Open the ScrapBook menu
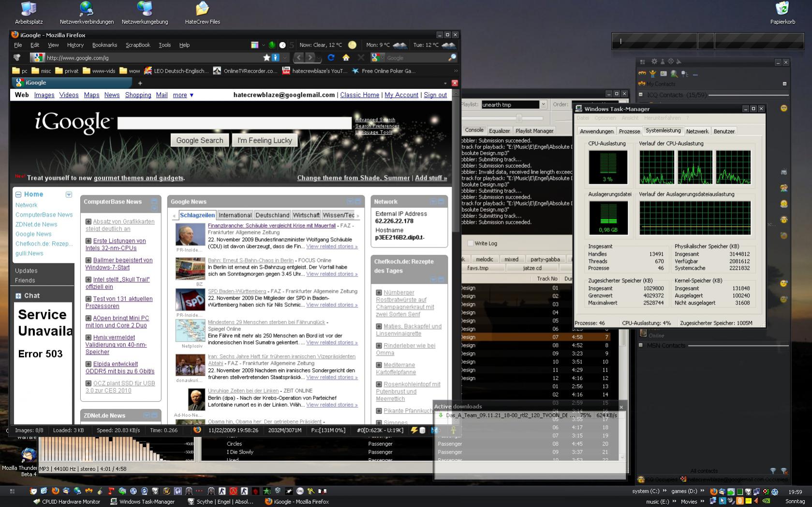 [138, 45]
